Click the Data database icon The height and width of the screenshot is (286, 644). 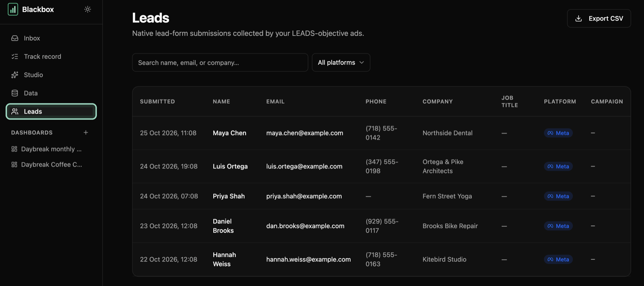[15, 93]
